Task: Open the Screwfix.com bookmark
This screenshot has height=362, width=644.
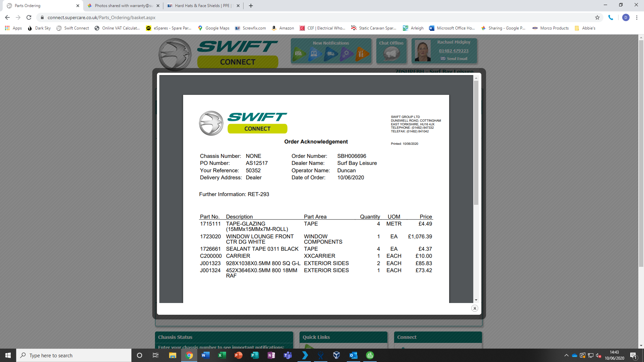Action: pos(251,28)
